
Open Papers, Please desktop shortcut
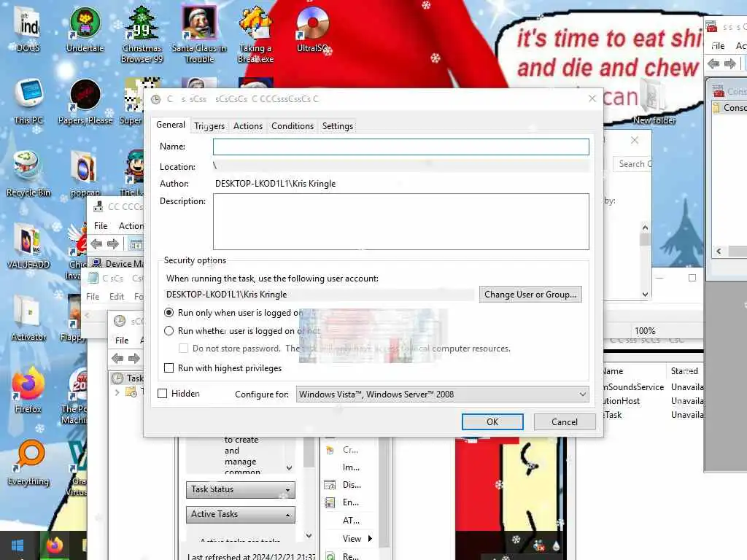[85, 101]
